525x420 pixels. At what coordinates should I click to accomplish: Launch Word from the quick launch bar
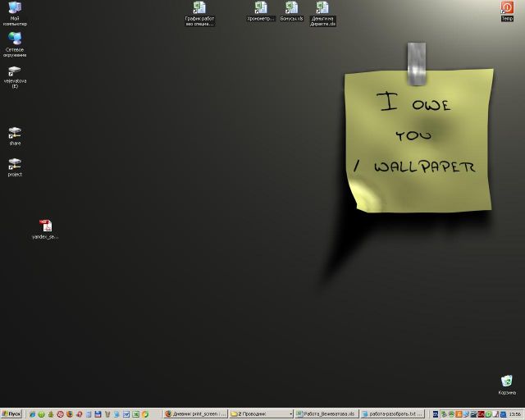tap(126, 414)
